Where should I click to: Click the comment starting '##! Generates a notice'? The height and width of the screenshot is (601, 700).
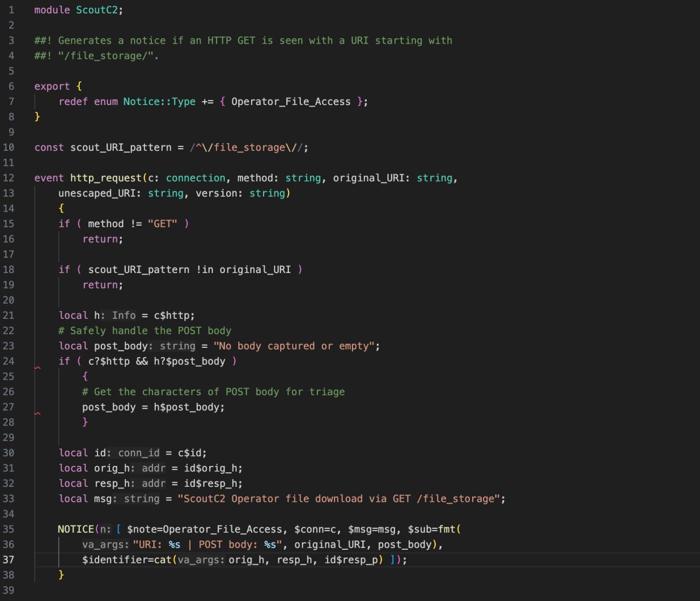tap(243, 40)
